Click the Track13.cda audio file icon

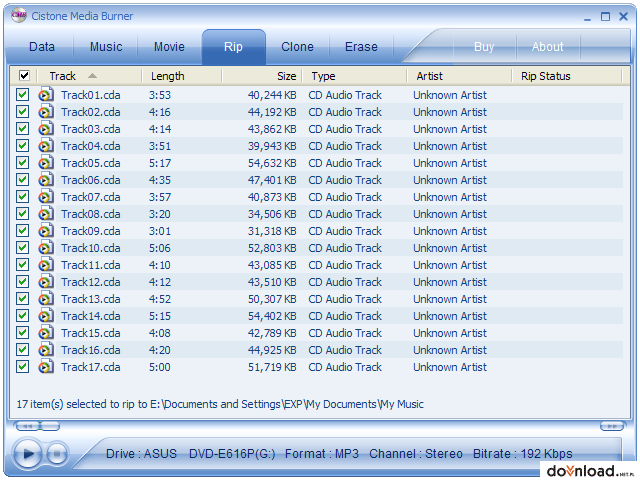(x=46, y=299)
